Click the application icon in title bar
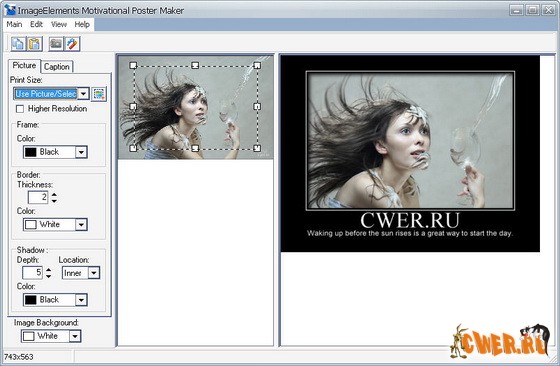Screen dimensions: 560x366 10,10
